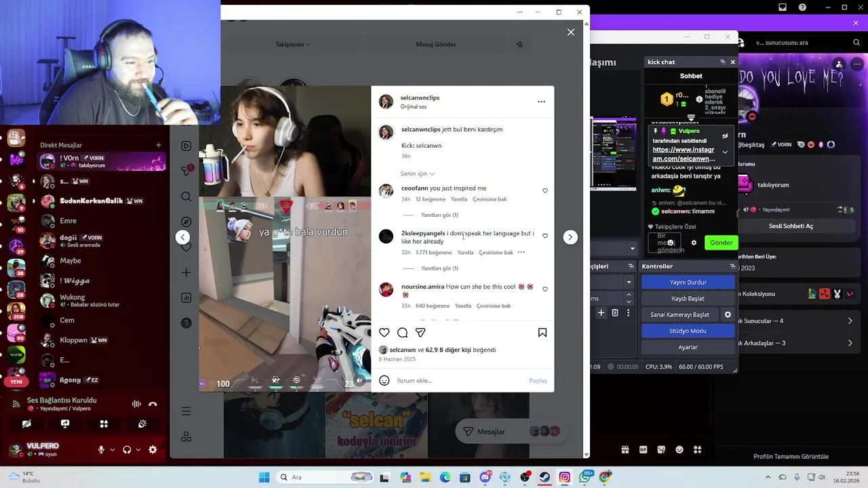Click Profilin Tamamını Görüntüle link
The image size is (868, 488).
click(791, 457)
